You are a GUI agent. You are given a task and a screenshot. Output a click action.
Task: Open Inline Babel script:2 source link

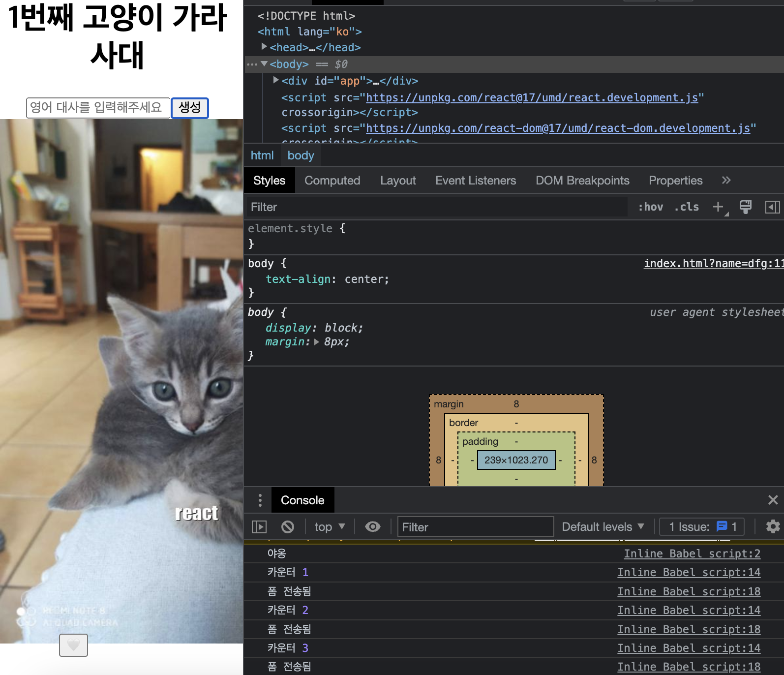(x=692, y=554)
